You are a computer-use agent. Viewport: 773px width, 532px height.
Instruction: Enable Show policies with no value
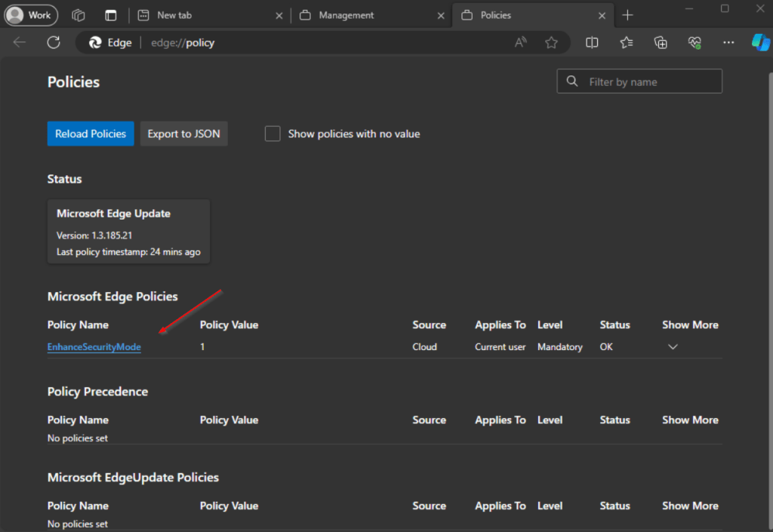click(273, 134)
